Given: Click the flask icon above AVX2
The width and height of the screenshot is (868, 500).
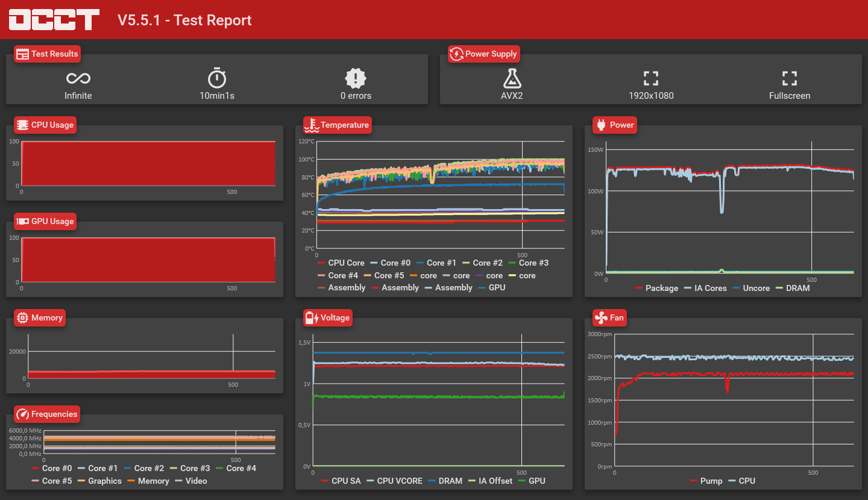Looking at the screenshot, I should click(x=512, y=78).
